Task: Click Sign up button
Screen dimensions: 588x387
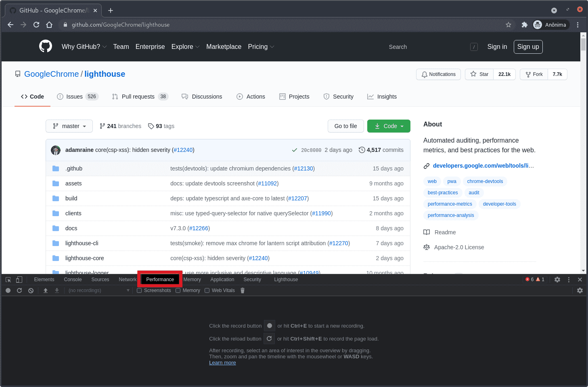Action: [528, 47]
